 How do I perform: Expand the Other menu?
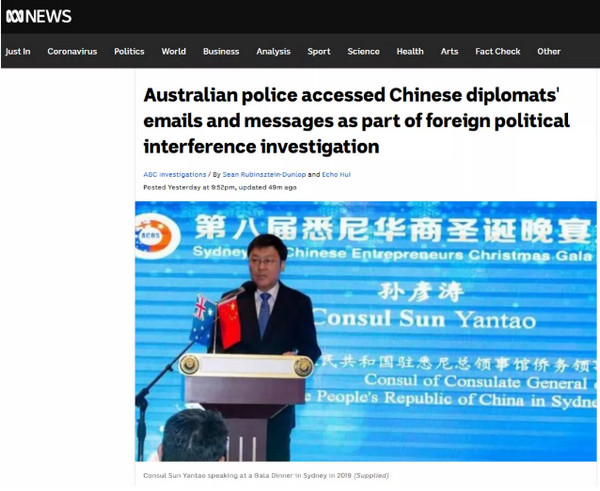click(x=549, y=52)
